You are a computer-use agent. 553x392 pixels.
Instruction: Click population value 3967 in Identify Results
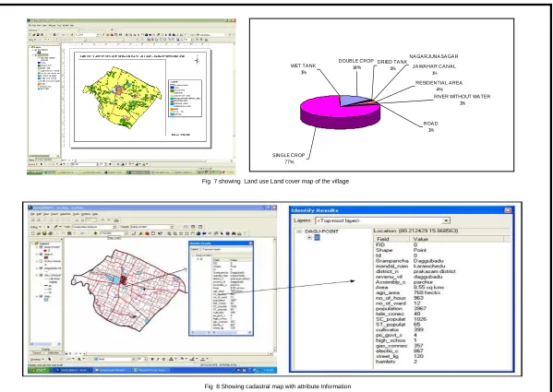click(x=420, y=309)
